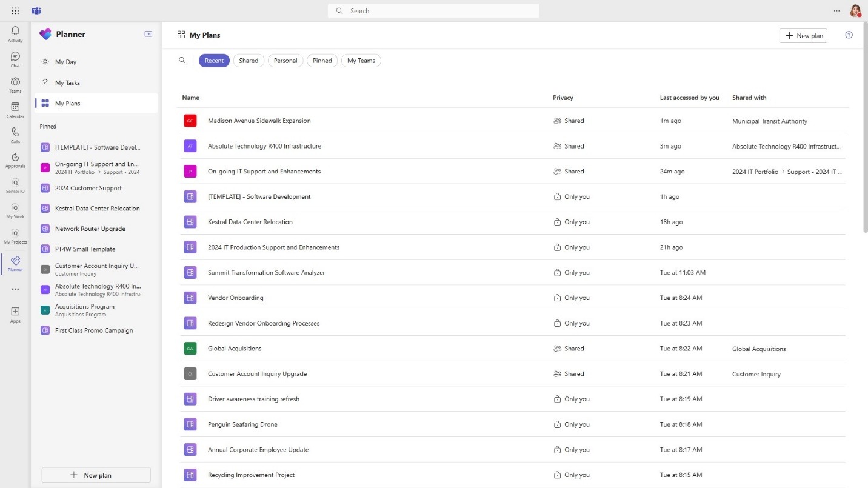This screenshot has width=868, height=488.
Task: Select the My Teams filter pill
Action: (x=361, y=61)
